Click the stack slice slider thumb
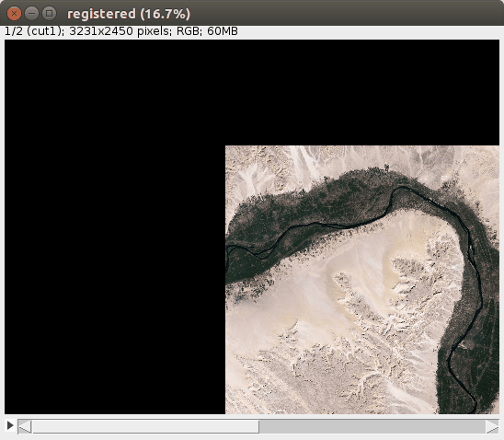The height and width of the screenshot is (440, 504). pos(145,426)
